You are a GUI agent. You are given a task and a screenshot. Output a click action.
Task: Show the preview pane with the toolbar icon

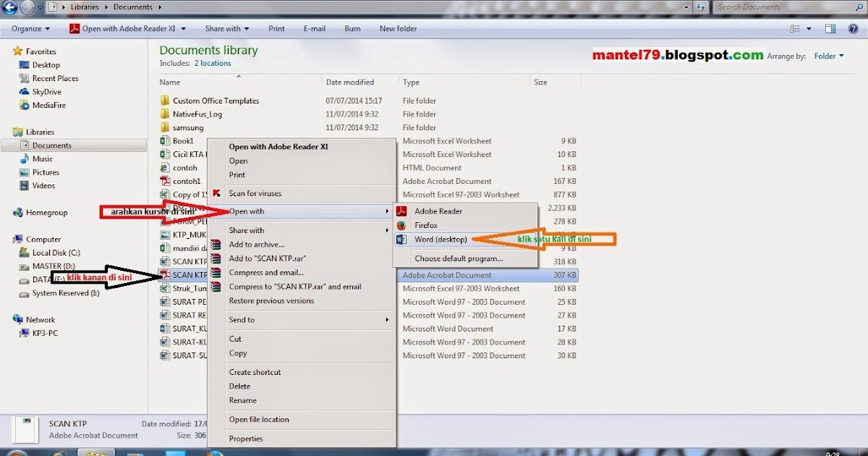coord(830,29)
